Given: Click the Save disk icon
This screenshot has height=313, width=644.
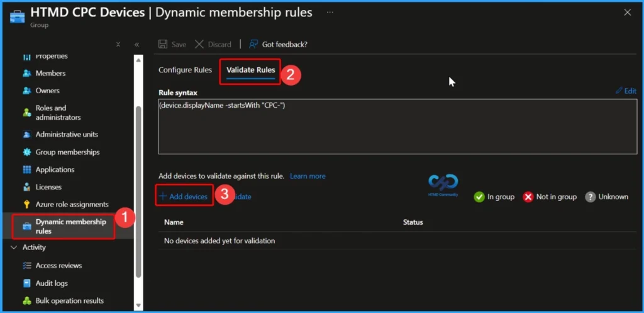Looking at the screenshot, I should (x=163, y=44).
